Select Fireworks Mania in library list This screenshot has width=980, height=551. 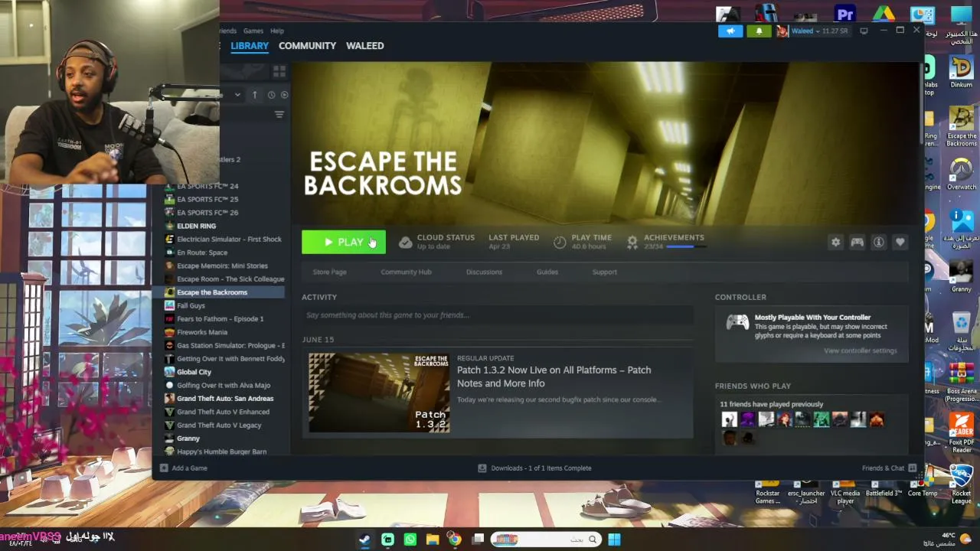pos(202,332)
